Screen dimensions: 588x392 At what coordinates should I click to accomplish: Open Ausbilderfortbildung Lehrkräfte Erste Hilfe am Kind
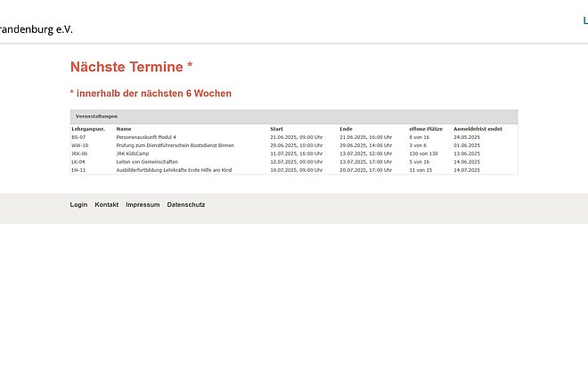[174, 169]
